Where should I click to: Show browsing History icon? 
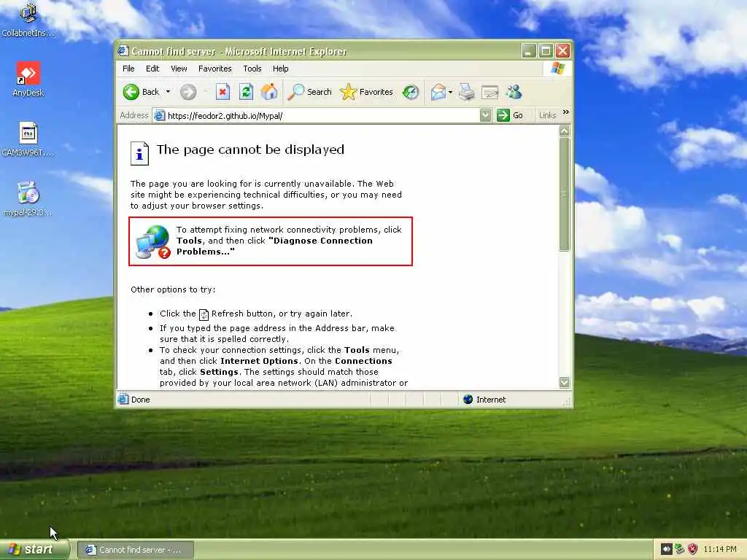tap(410, 92)
